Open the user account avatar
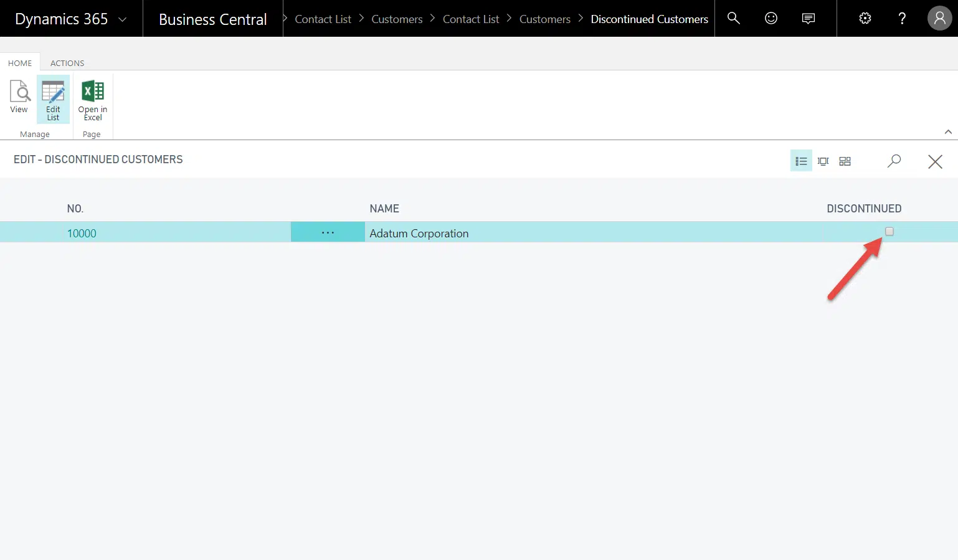Screen dimensions: 958x560 939,19
